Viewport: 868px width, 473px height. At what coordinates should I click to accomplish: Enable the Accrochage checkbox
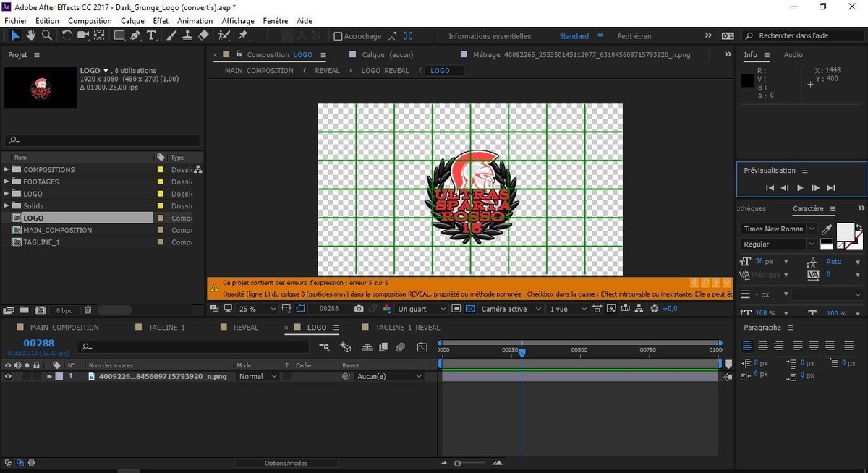338,36
